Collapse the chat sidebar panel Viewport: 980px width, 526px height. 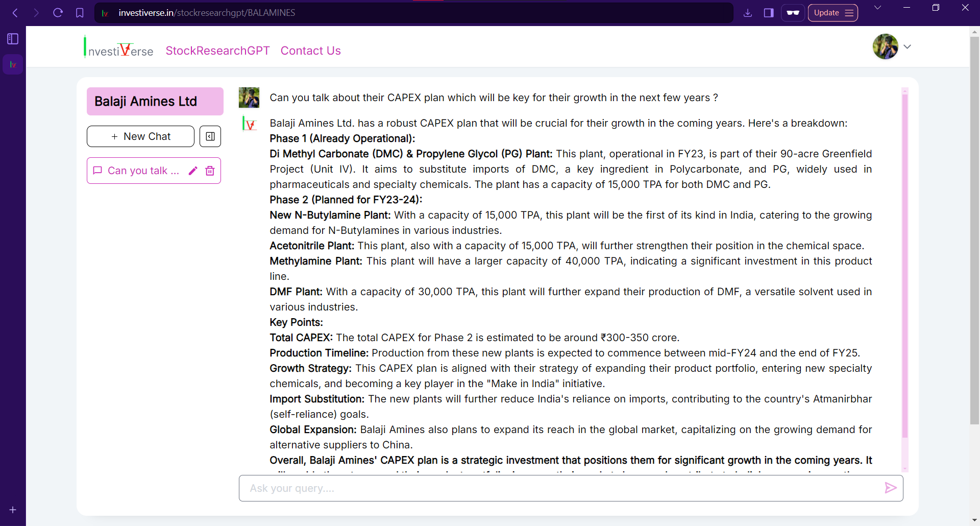(210, 136)
